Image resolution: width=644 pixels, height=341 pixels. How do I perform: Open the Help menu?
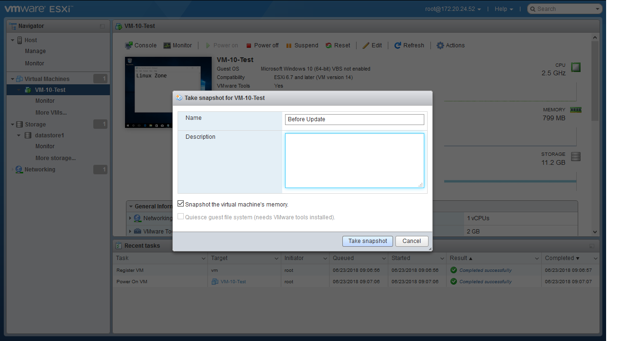(x=504, y=9)
